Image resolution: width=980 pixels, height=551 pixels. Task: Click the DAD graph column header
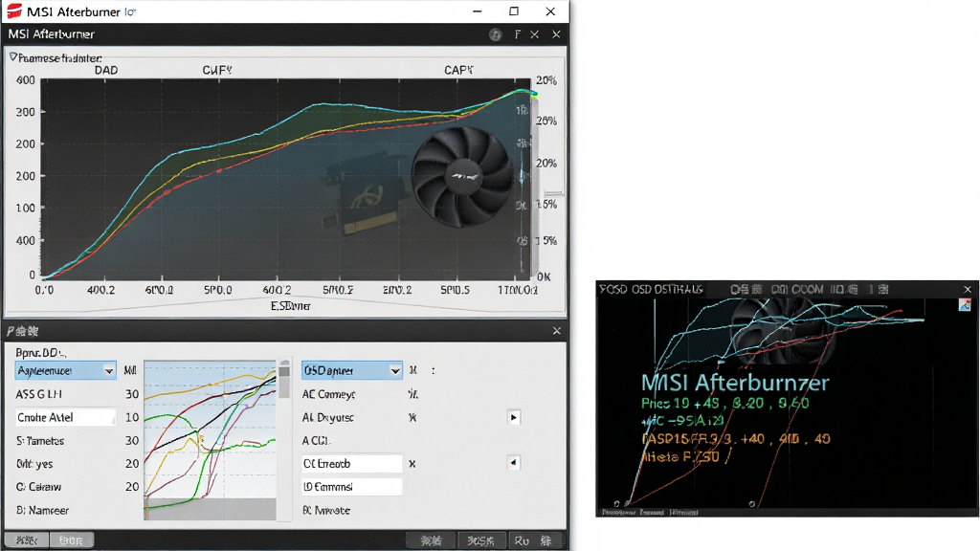click(x=106, y=70)
